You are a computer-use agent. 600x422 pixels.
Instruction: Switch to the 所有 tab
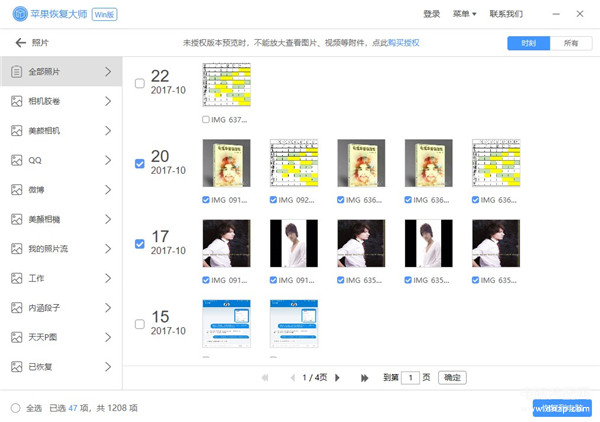[x=571, y=43]
